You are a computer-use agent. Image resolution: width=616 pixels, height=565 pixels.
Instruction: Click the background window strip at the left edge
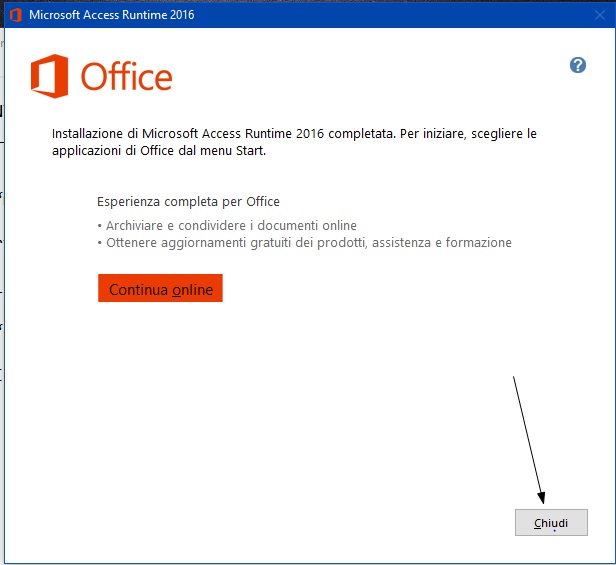click(x=2, y=250)
